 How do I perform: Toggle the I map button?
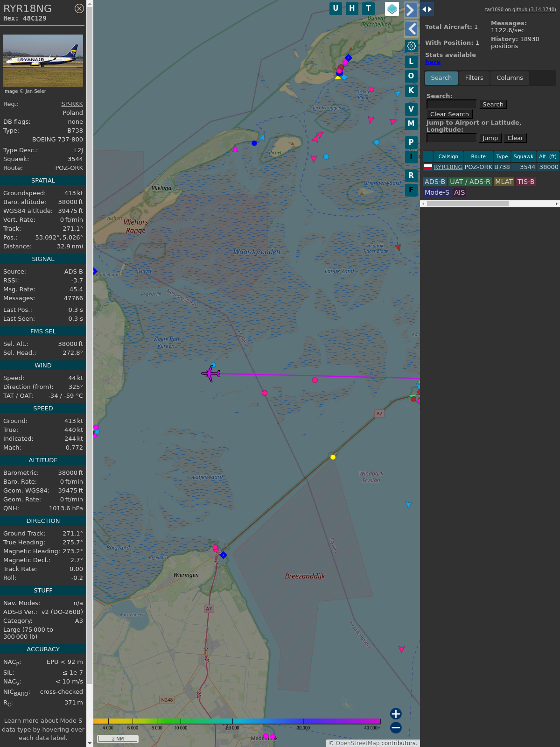coord(411,157)
